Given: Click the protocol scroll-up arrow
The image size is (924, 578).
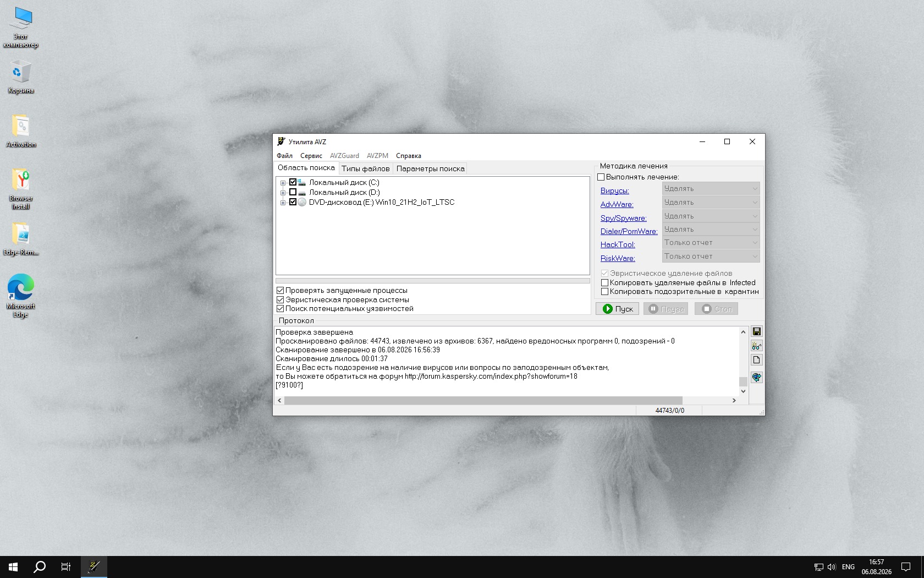Looking at the screenshot, I should [x=743, y=332].
